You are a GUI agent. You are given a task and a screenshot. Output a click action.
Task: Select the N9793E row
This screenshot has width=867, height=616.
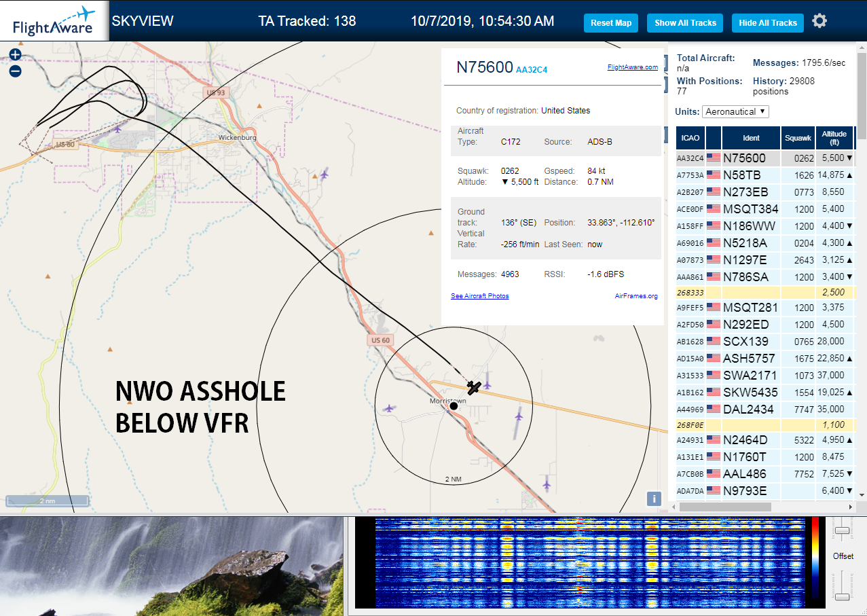(764, 491)
